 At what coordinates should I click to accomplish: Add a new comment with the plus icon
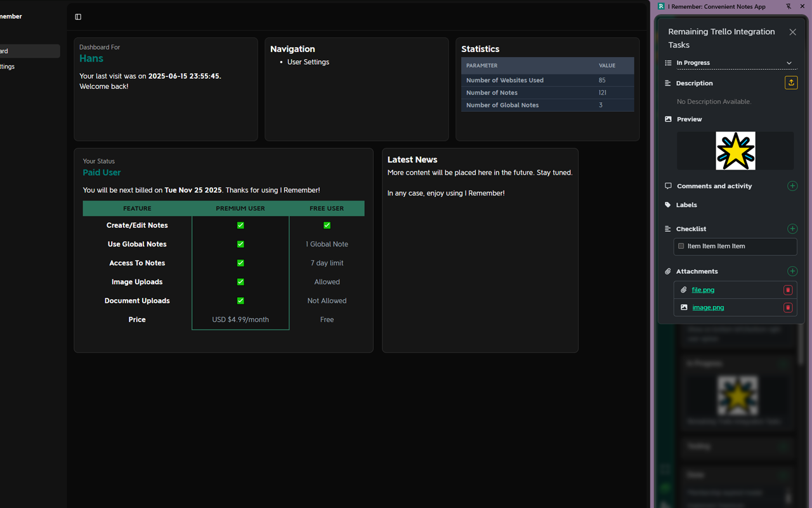point(792,186)
